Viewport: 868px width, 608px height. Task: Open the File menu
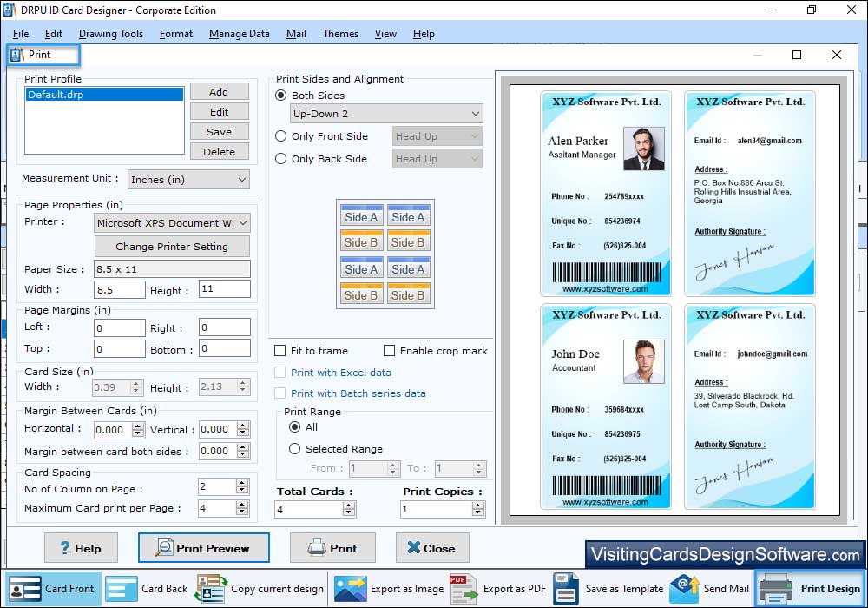click(21, 34)
